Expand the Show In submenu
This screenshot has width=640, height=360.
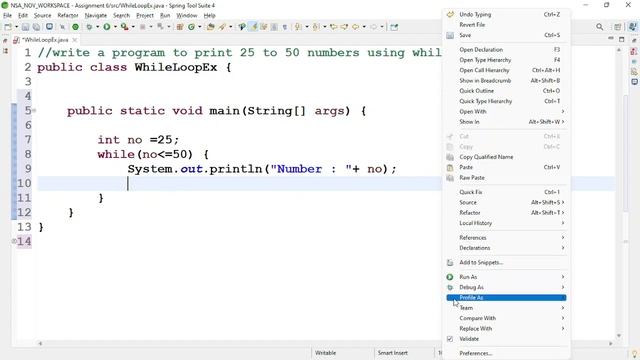point(506,122)
